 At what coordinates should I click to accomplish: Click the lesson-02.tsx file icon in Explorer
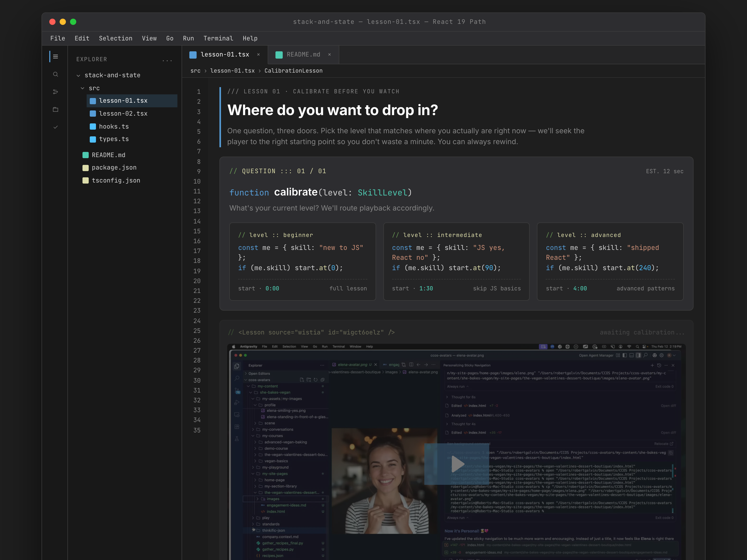tap(93, 114)
